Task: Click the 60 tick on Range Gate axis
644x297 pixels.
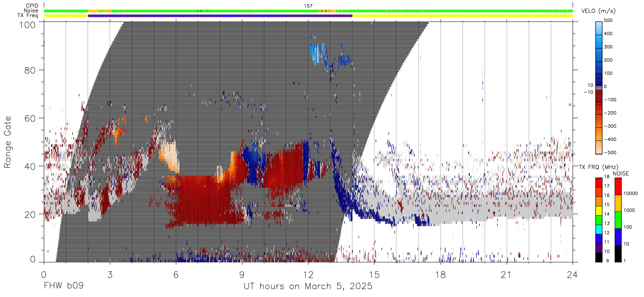Action: (30, 118)
